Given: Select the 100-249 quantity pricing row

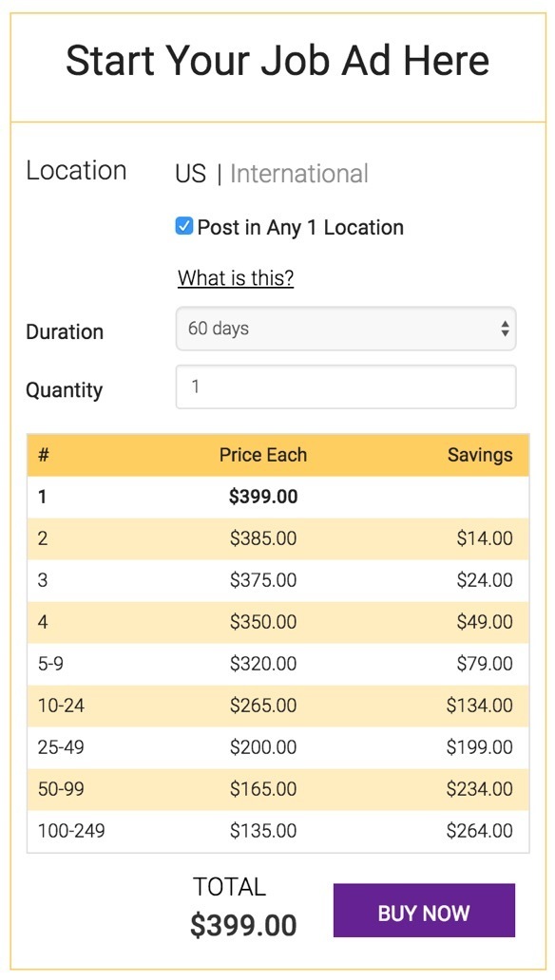Looking at the screenshot, I should pyautogui.click(x=277, y=832).
